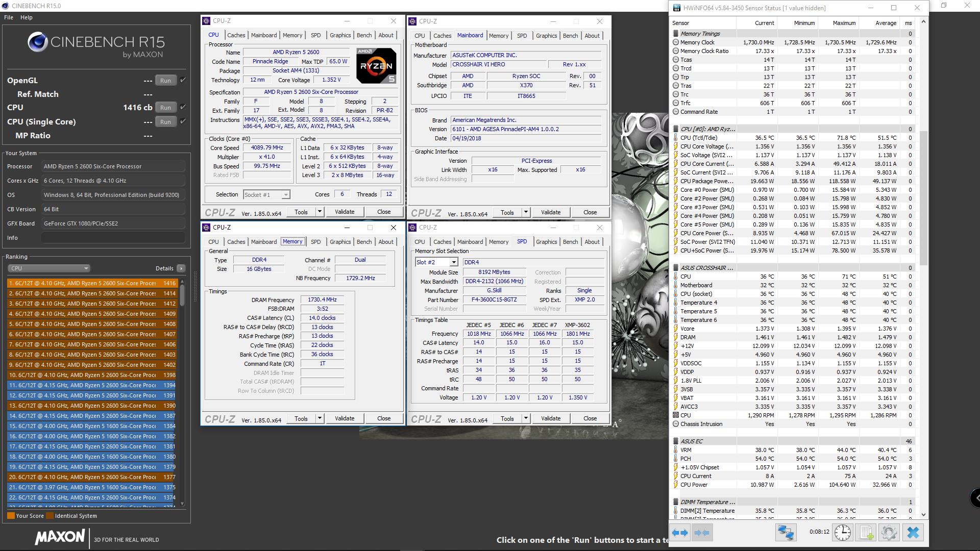980x551 pixels.
Task: Click Close button in Memory CPU-Z window
Action: pos(384,418)
